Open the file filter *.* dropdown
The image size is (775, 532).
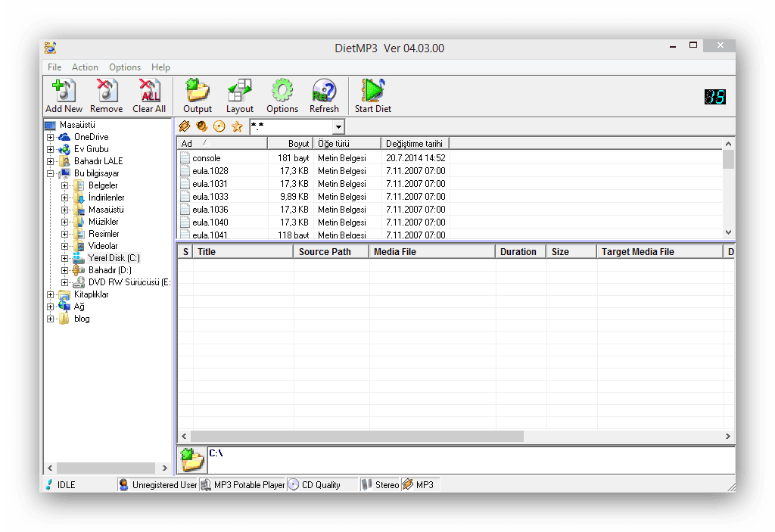click(x=338, y=127)
